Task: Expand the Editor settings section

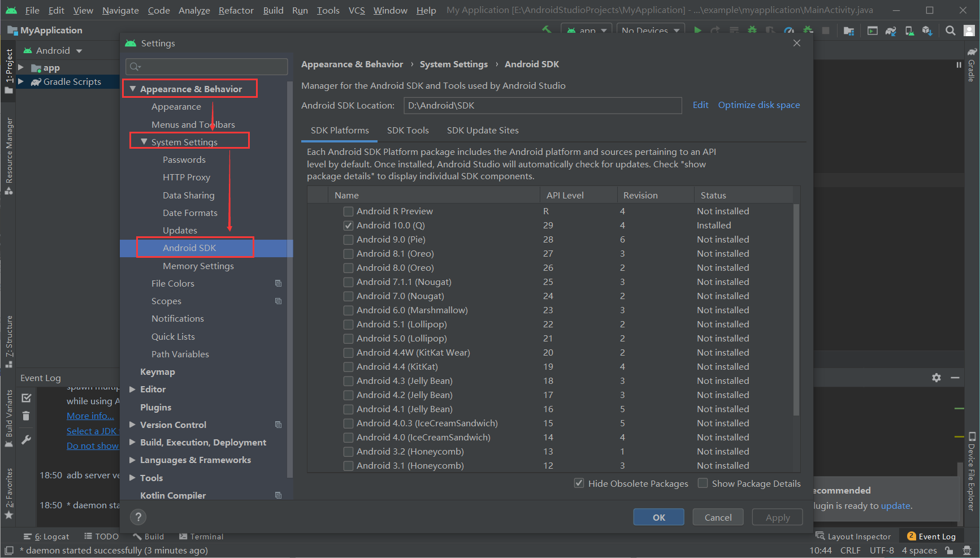Action: 132,389
